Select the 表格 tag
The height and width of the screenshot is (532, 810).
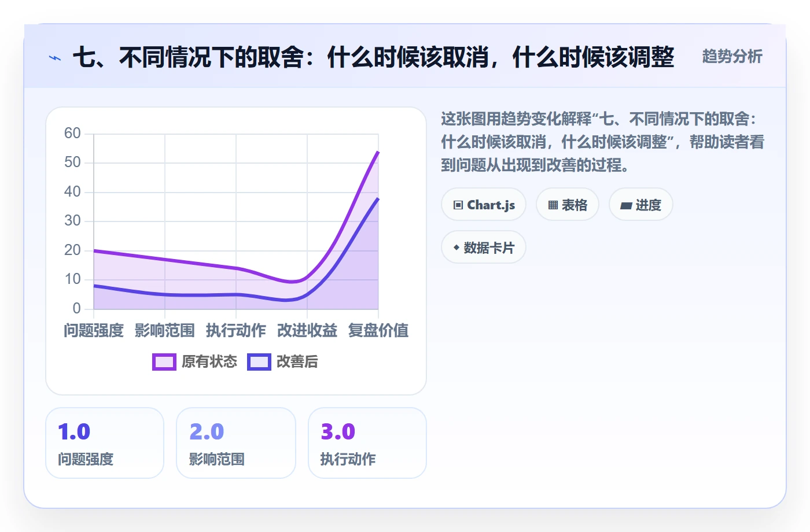[568, 205]
